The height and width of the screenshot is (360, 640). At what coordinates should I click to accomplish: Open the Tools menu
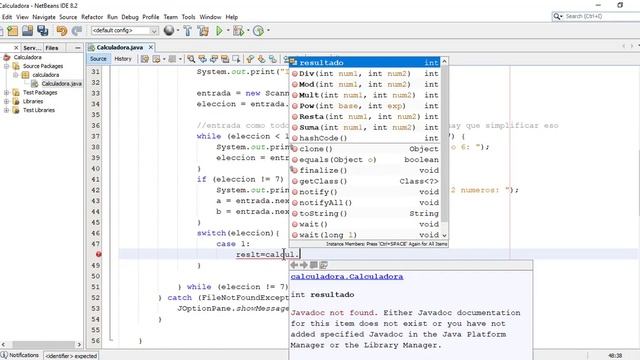tap(188, 17)
